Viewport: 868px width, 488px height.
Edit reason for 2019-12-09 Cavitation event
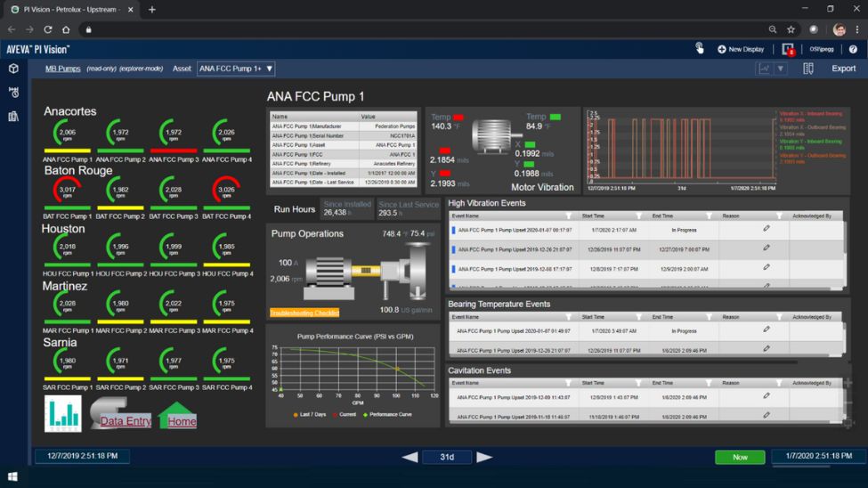tap(767, 395)
